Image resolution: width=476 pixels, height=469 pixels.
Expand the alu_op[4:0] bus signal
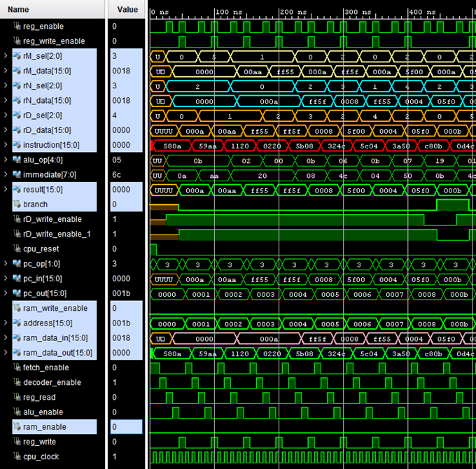(6, 160)
